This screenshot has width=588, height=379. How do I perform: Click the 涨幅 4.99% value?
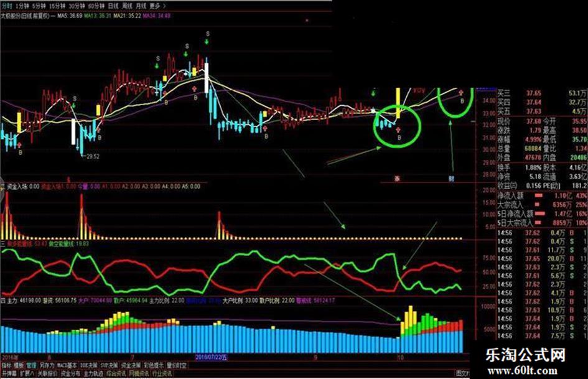[x=533, y=139]
